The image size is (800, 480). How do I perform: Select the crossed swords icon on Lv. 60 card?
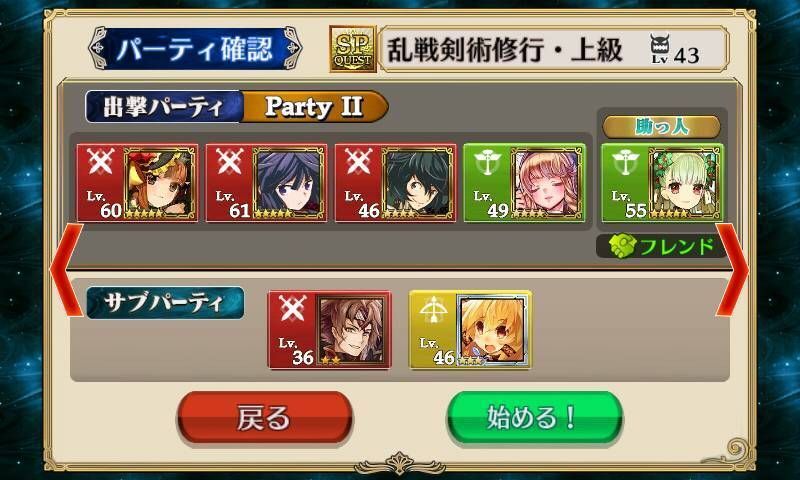tap(101, 162)
